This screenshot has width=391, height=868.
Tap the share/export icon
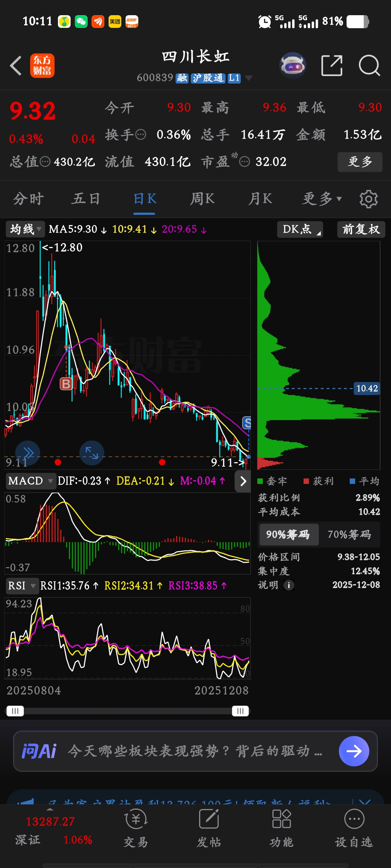click(332, 65)
